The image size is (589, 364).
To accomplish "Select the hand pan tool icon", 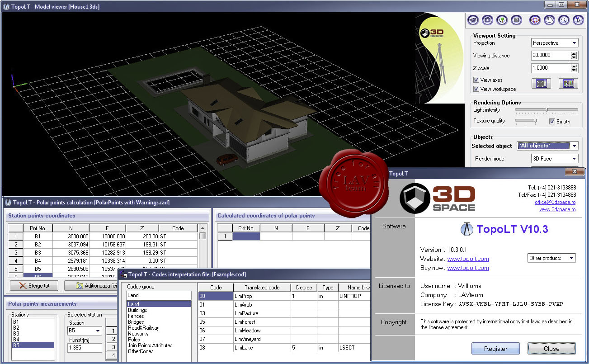I will click(x=549, y=20).
